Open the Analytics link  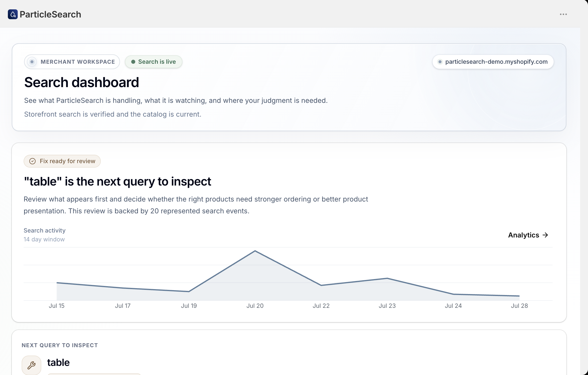(528, 235)
